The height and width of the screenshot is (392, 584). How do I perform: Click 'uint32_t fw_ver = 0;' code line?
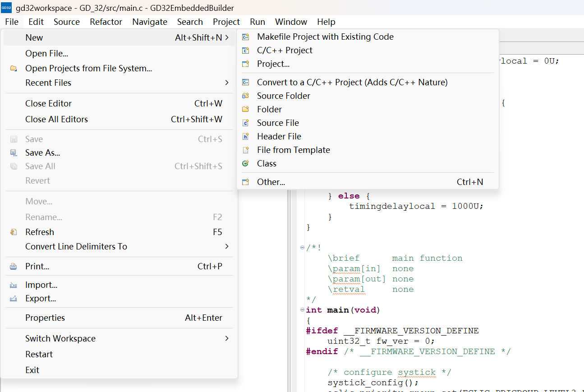[x=381, y=341]
